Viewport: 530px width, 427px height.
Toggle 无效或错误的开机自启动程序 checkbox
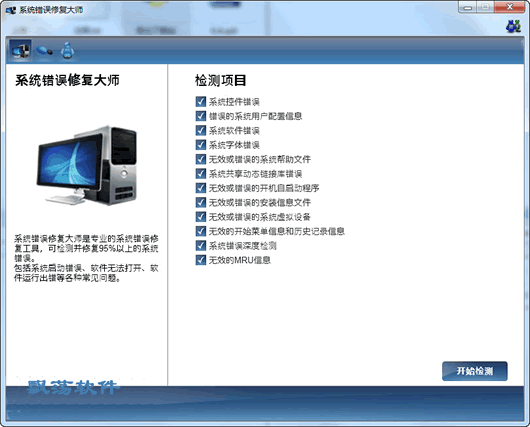201,188
